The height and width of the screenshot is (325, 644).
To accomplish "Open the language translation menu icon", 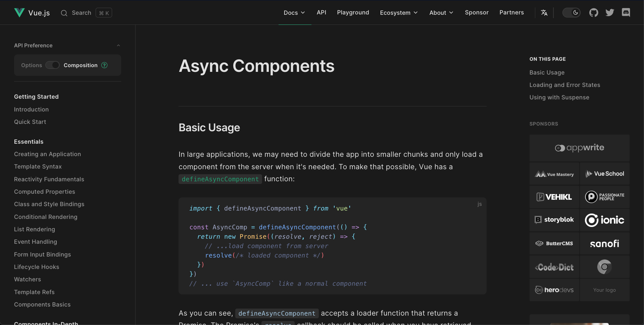I will (544, 13).
